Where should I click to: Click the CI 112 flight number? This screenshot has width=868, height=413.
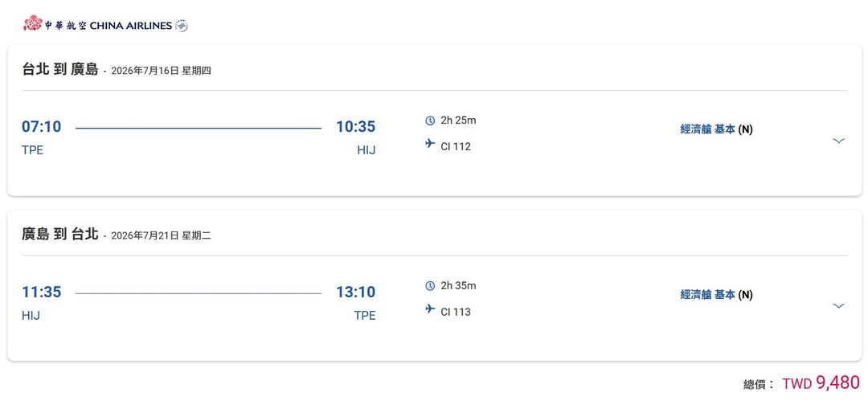point(456,146)
